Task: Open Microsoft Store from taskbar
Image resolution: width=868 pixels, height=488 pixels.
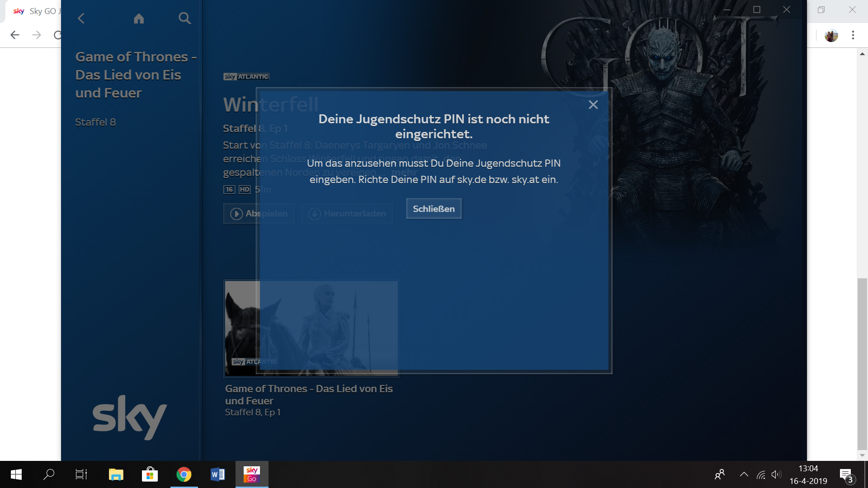Action: coord(150,474)
